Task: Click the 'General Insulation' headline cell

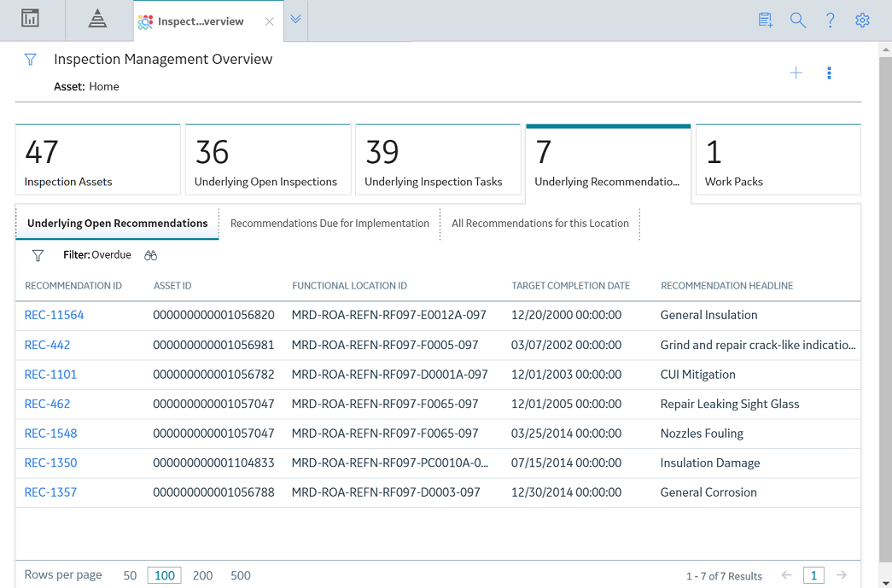Action: pos(708,315)
